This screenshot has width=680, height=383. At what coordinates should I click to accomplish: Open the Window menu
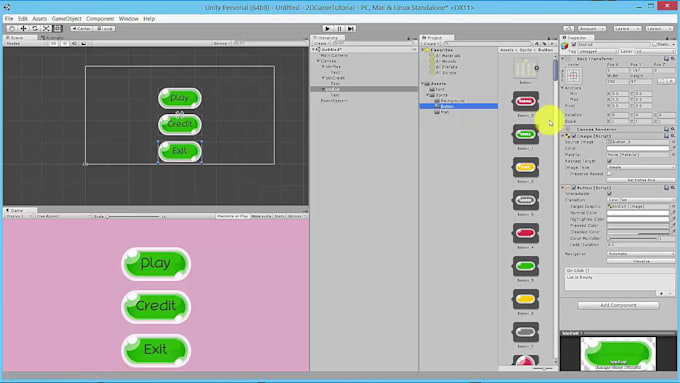128,19
